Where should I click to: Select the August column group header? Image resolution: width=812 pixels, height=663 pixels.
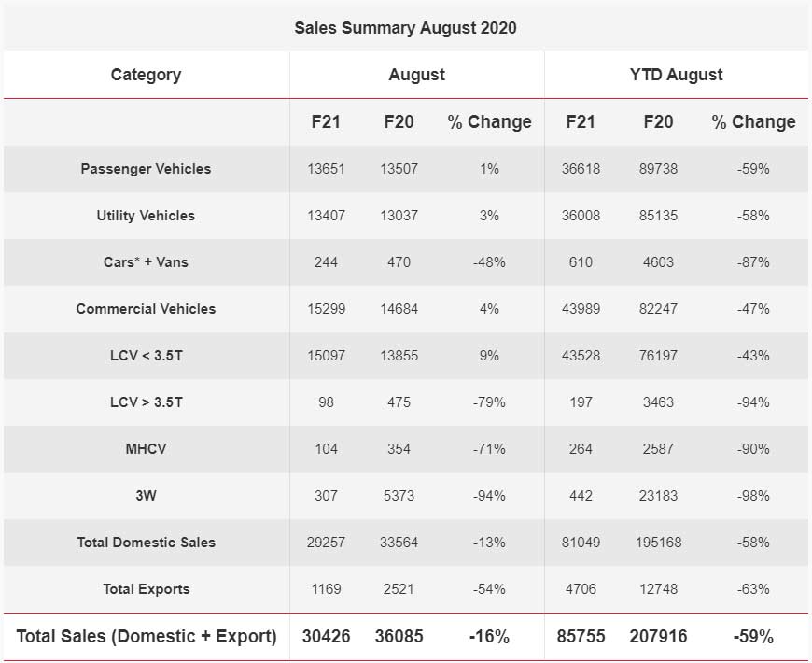(416, 75)
